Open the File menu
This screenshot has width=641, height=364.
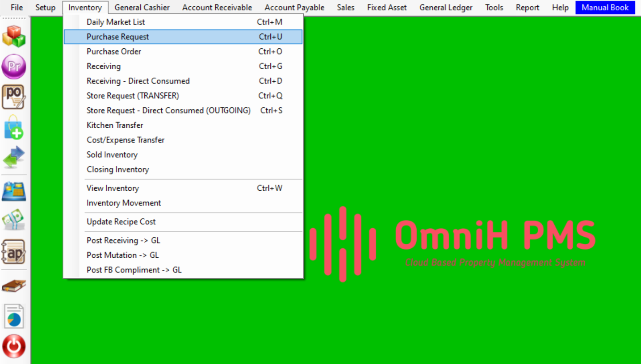point(17,8)
